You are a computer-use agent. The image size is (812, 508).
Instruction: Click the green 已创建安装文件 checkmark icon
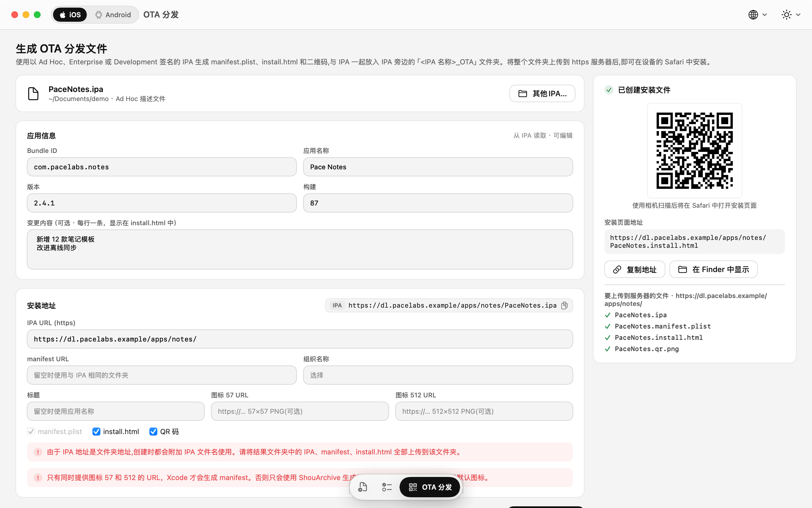(609, 90)
